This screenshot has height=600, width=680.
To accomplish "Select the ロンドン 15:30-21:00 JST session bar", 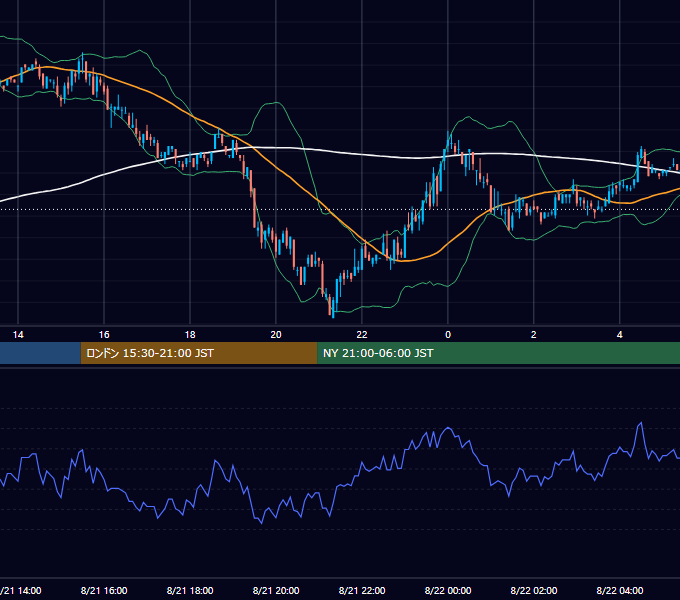I will (x=199, y=353).
